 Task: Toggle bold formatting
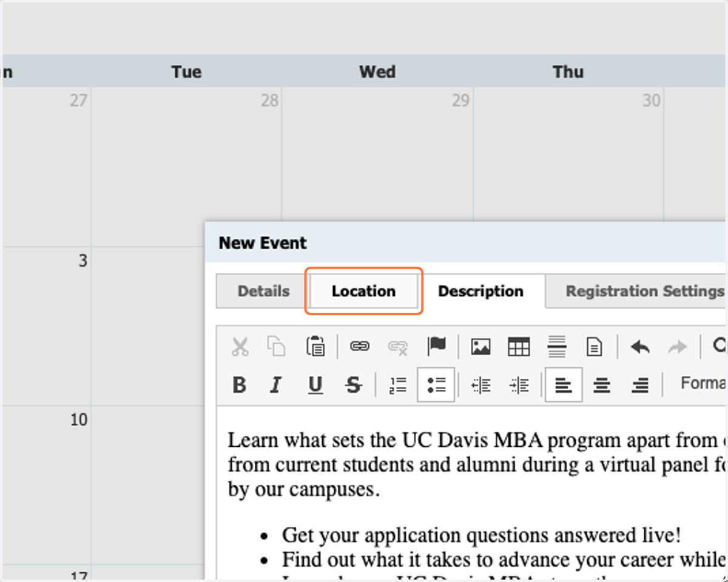[240, 385]
